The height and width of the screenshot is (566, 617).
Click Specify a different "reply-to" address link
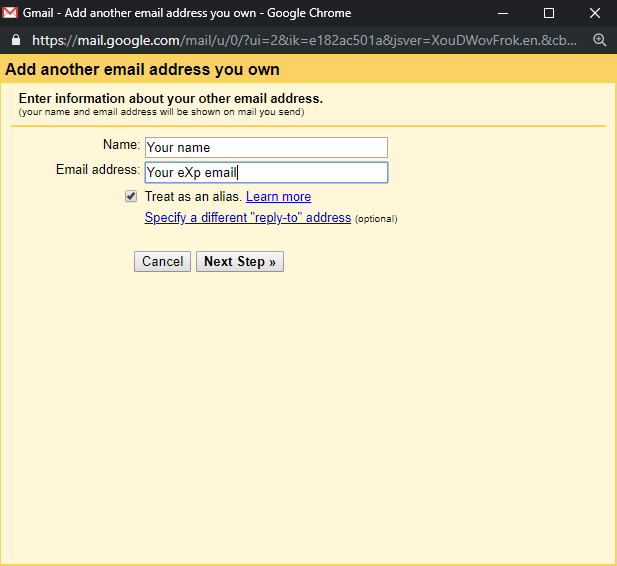pyautogui.click(x=248, y=218)
